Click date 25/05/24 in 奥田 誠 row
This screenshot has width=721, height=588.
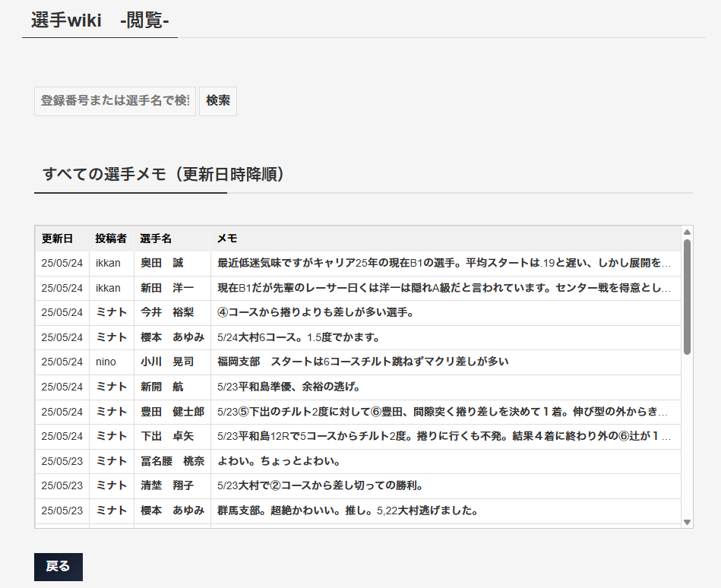[62, 263]
